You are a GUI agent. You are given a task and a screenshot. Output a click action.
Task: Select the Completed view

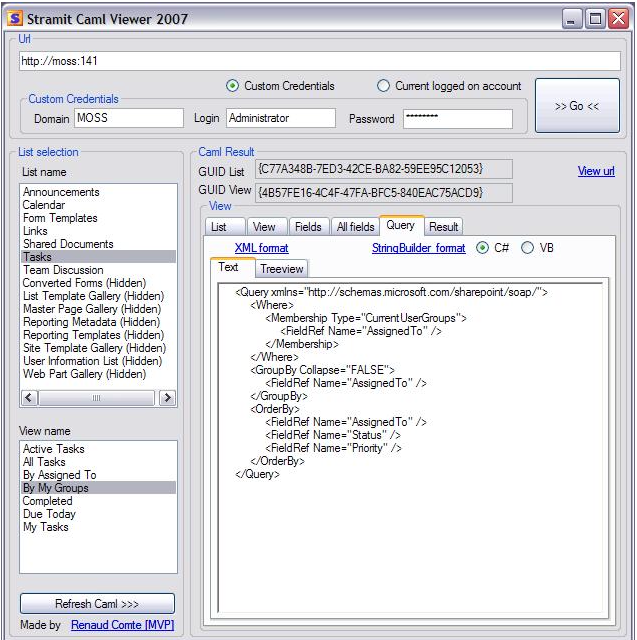[x=98, y=501]
